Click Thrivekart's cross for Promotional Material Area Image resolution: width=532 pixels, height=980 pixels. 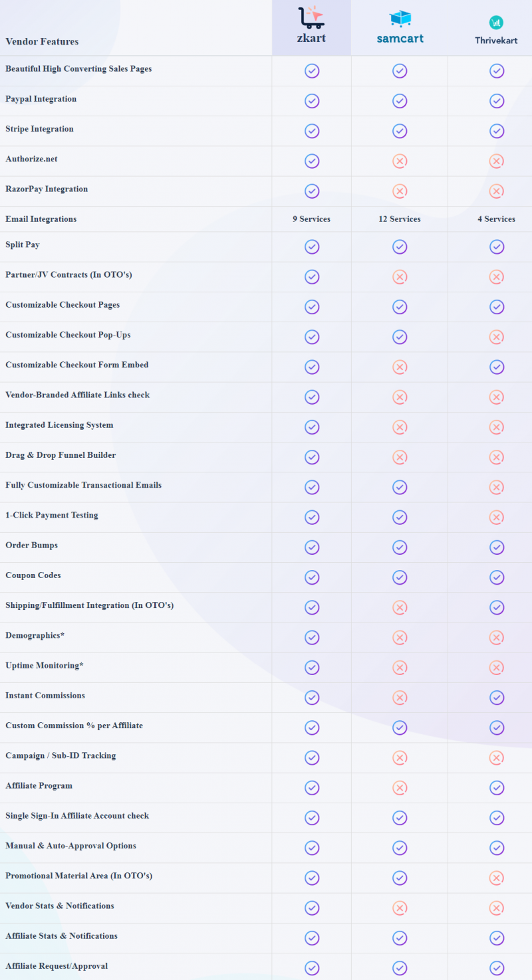coord(497,878)
